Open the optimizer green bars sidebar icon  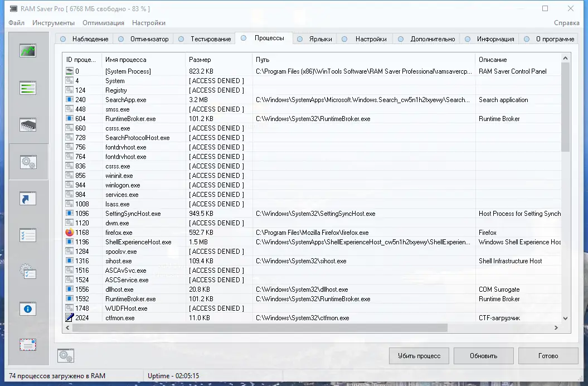pyautogui.click(x=28, y=88)
